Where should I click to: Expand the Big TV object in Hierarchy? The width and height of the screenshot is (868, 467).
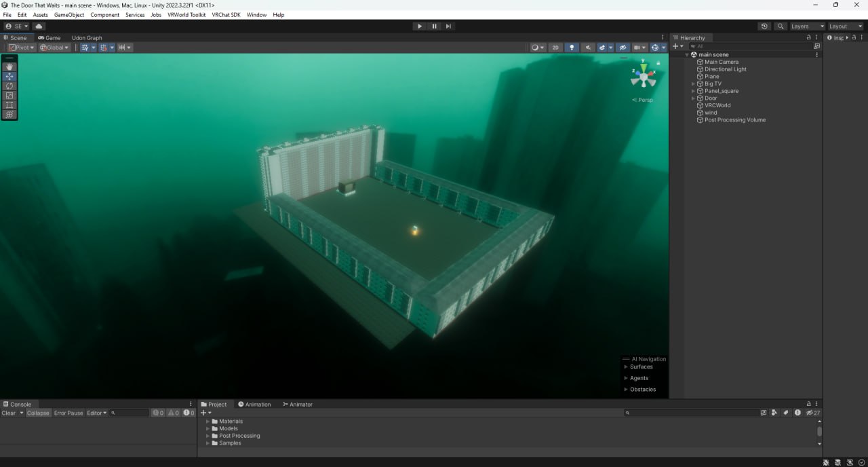pyautogui.click(x=693, y=83)
